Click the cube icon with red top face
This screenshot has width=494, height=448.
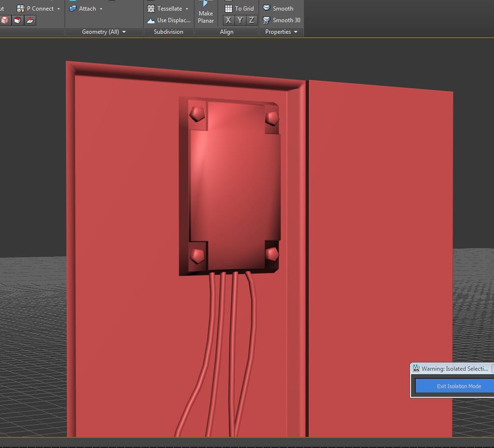tap(16, 20)
